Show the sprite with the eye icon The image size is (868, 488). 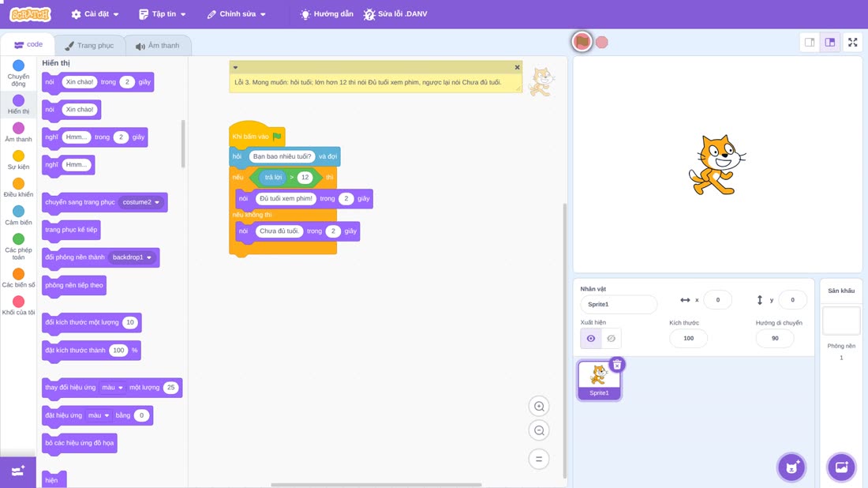pos(591,339)
